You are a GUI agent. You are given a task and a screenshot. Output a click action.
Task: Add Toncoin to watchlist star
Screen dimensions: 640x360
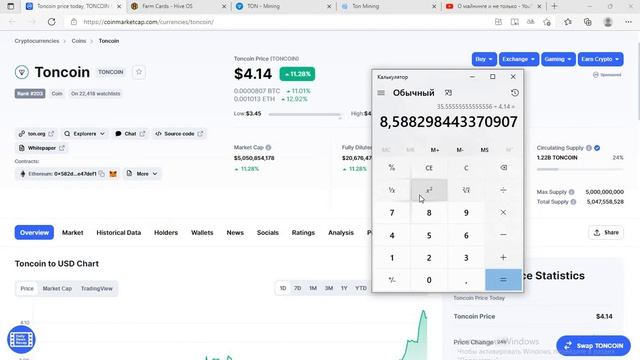click(x=139, y=72)
